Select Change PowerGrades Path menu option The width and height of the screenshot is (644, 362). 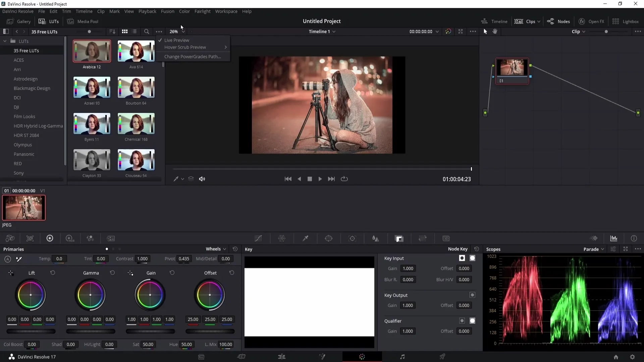[193, 57]
